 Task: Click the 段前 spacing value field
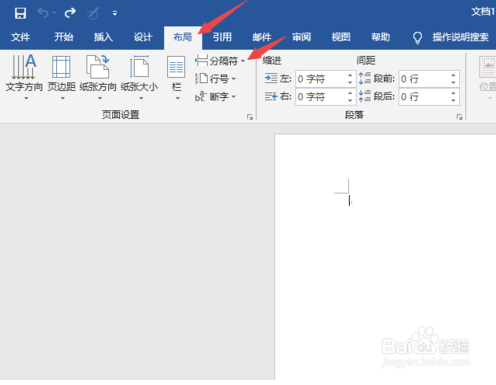click(423, 79)
